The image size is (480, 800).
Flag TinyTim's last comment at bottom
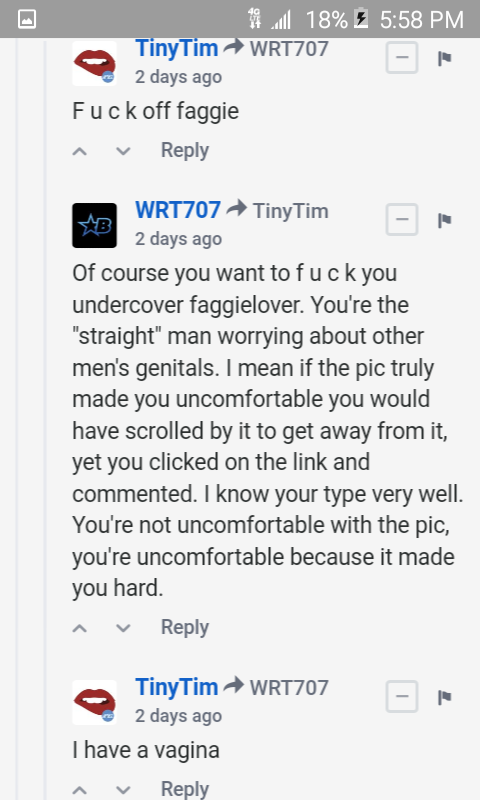coord(444,697)
